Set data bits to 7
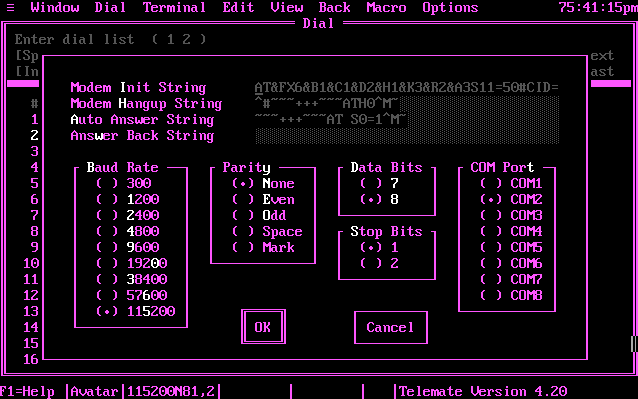The height and width of the screenshot is (399, 638). [x=379, y=183]
